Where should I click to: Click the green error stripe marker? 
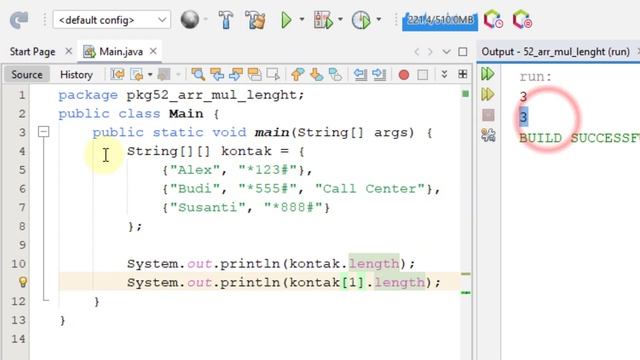(465, 94)
